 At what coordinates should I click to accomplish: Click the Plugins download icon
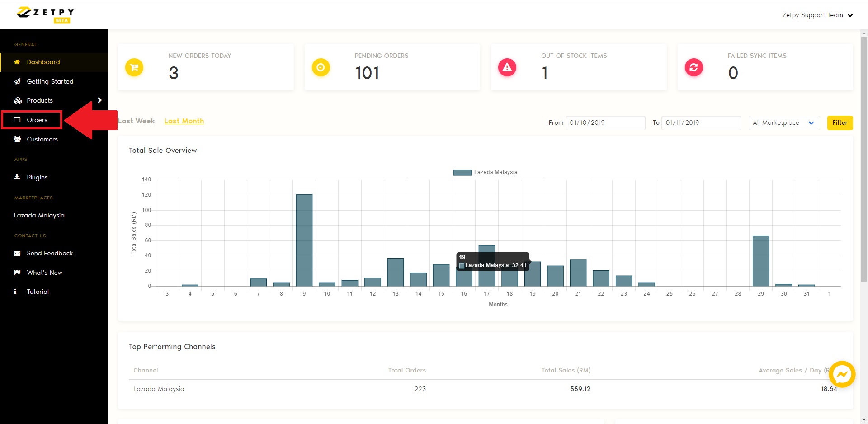[17, 177]
